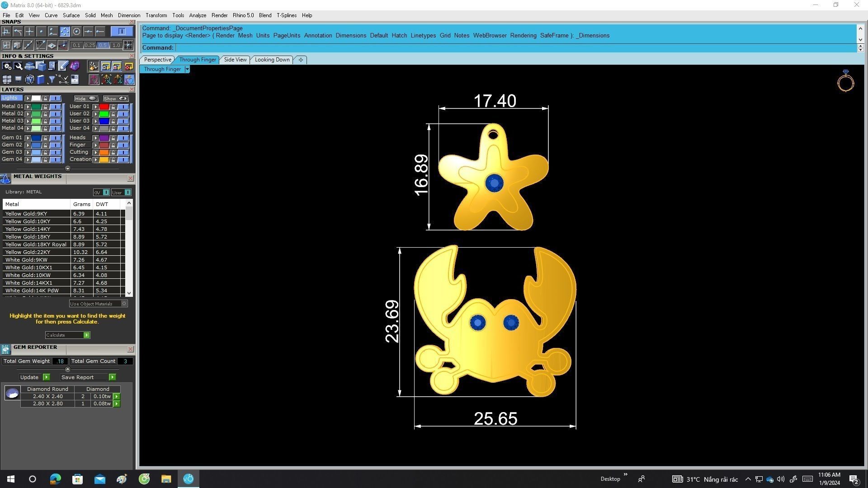Collapse the Gem Reporter summary arrow
868x488 pixels.
point(68,369)
